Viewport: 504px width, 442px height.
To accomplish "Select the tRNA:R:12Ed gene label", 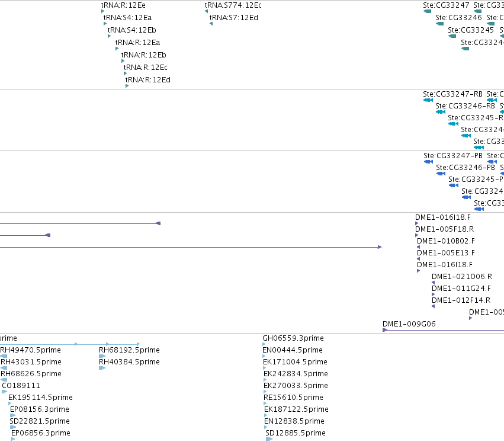I will tap(148, 80).
